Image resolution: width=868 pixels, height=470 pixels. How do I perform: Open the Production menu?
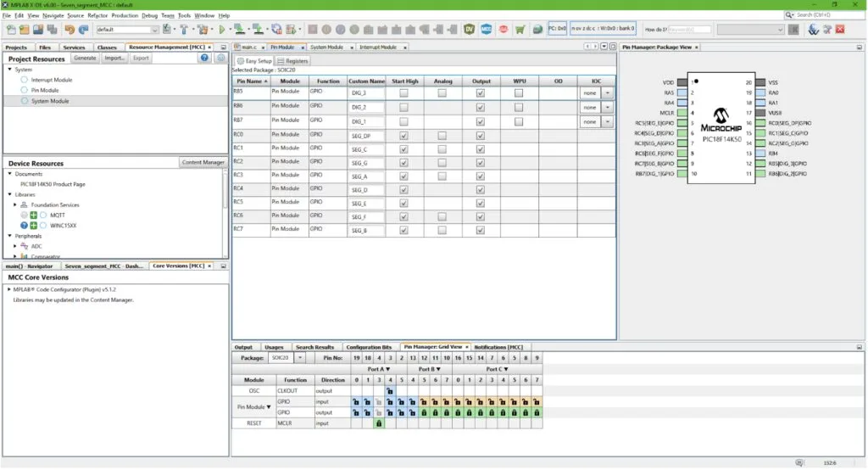[x=125, y=15]
